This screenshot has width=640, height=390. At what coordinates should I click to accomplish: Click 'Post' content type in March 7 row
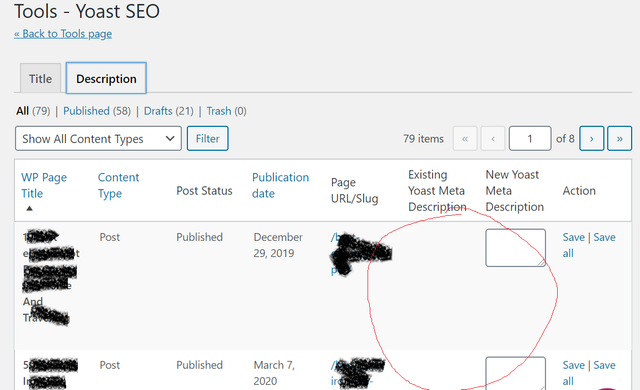(x=110, y=365)
